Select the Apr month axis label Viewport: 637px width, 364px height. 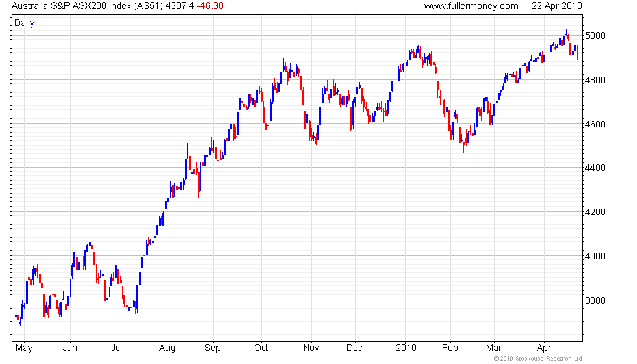[544, 348]
